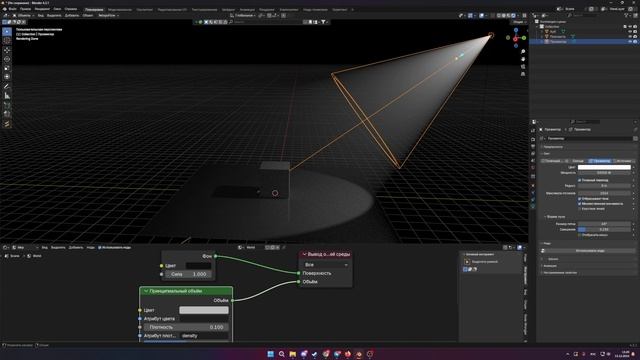Select the Move tool
640x360 pixels.
coord(7,50)
